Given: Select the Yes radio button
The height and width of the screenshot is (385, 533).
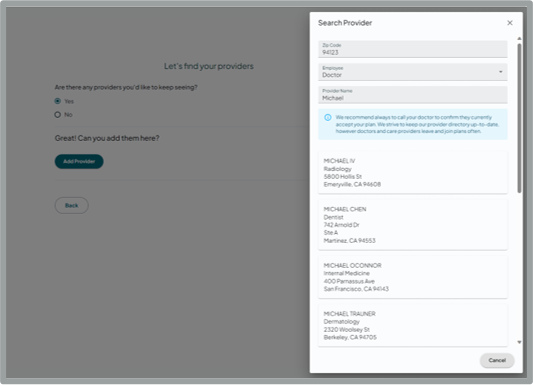Looking at the screenshot, I should coord(58,101).
